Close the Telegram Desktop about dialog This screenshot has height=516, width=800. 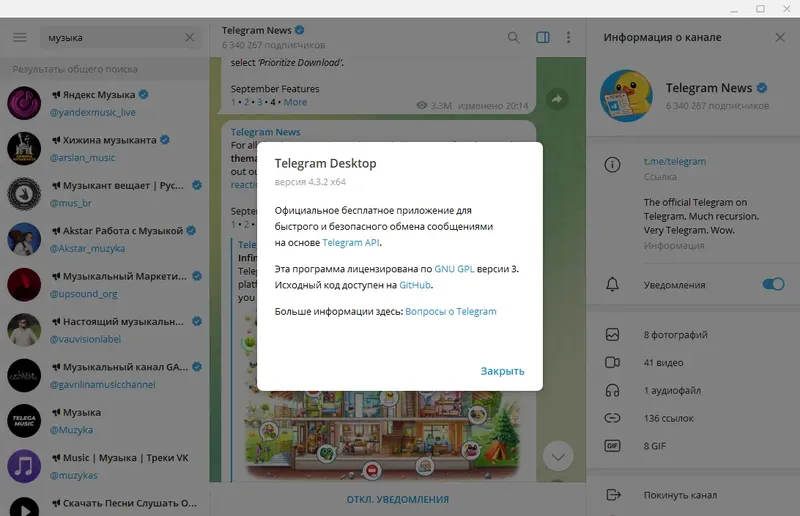[x=502, y=371]
